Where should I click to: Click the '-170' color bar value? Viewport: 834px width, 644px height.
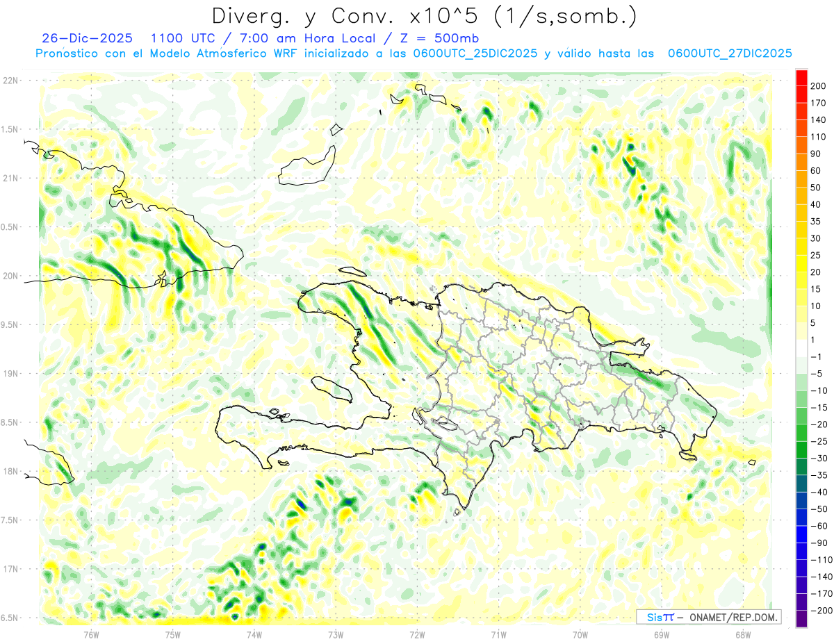[x=821, y=594]
